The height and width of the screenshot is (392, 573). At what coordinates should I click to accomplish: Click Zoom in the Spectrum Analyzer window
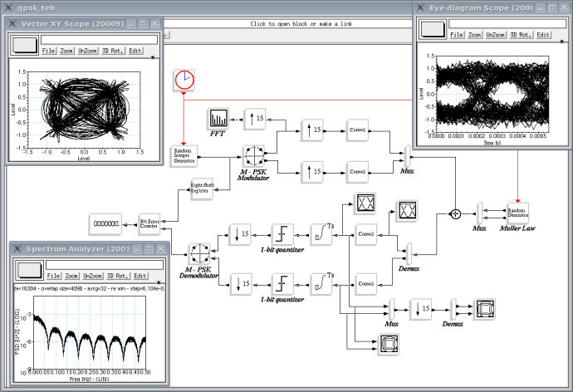[x=71, y=276]
